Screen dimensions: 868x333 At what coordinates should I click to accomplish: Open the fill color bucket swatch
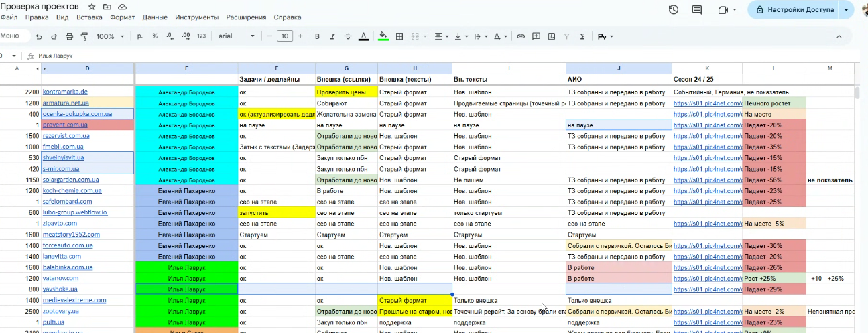(x=383, y=36)
